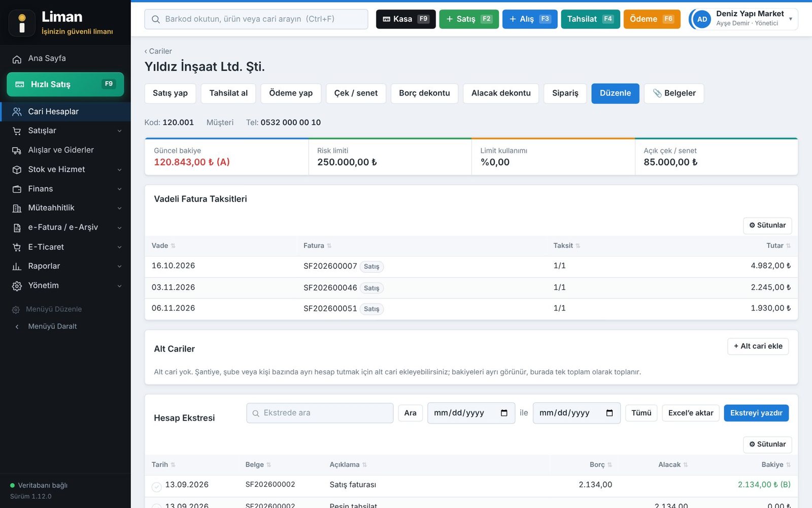Click the Finans wallet icon

click(x=17, y=189)
